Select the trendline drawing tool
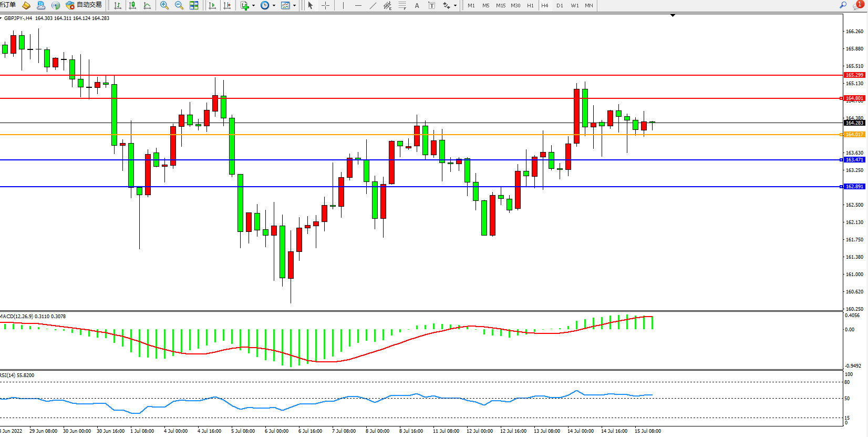This screenshot has width=868, height=437. click(x=373, y=5)
